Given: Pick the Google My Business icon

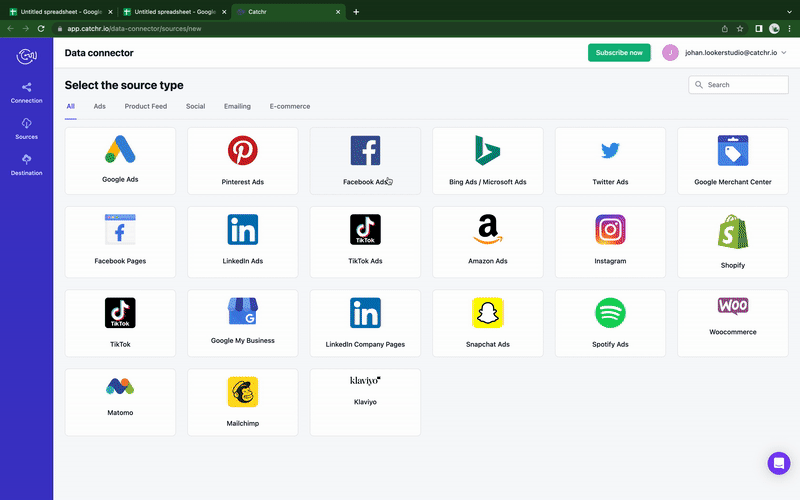Looking at the screenshot, I should click(x=243, y=311).
